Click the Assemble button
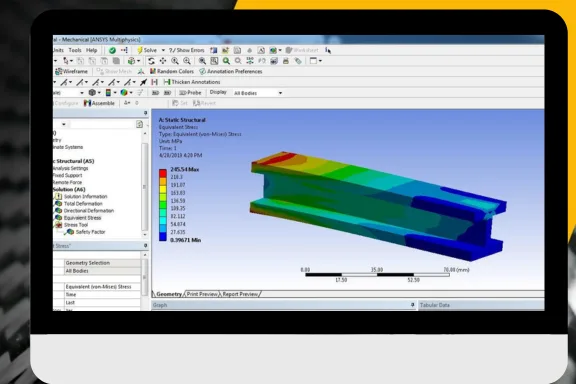The width and height of the screenshot is (576, 384). [99, 103]
